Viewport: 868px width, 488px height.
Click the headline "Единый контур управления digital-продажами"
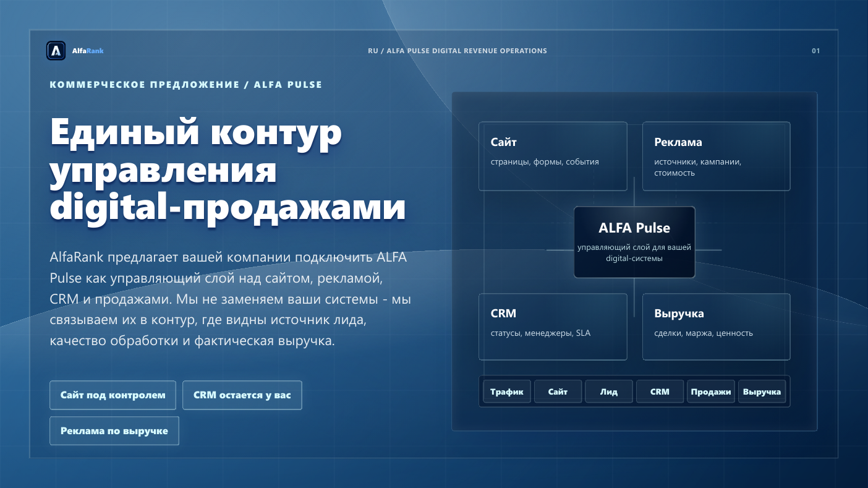pos(228,170)
